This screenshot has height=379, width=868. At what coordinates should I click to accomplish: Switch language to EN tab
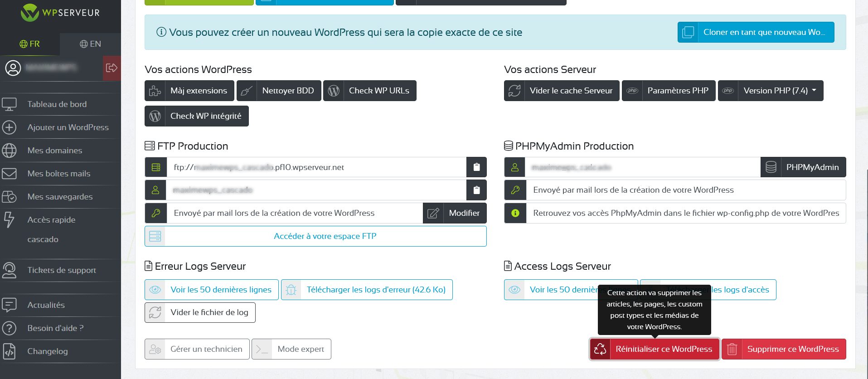[90, 44]
